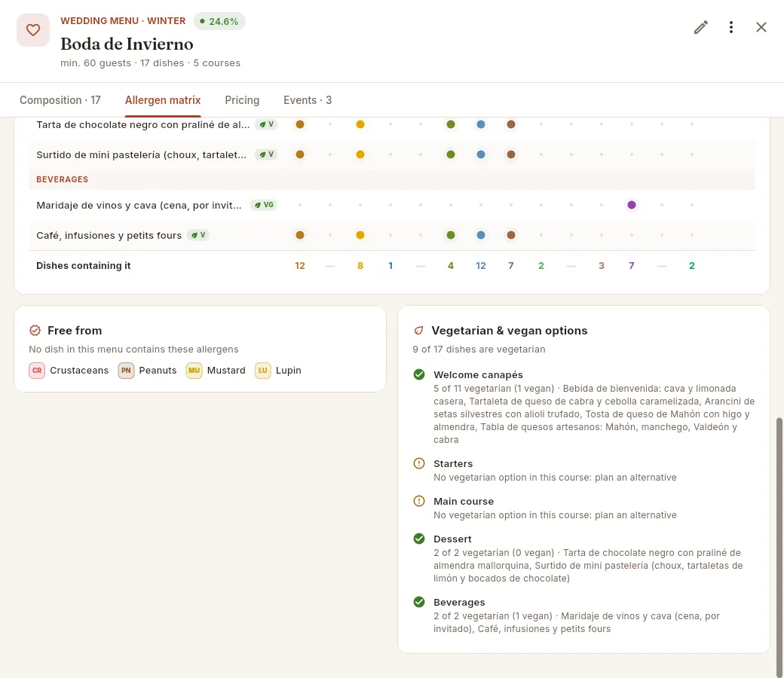Click the Welcome canapés course heading
The width and height of the screenshot is (784, 678).
[x=478, y=374]
